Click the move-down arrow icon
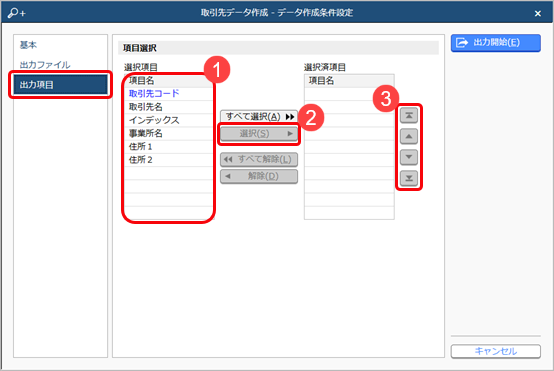Viewport: 554px width, 371px height. [409, 157]
